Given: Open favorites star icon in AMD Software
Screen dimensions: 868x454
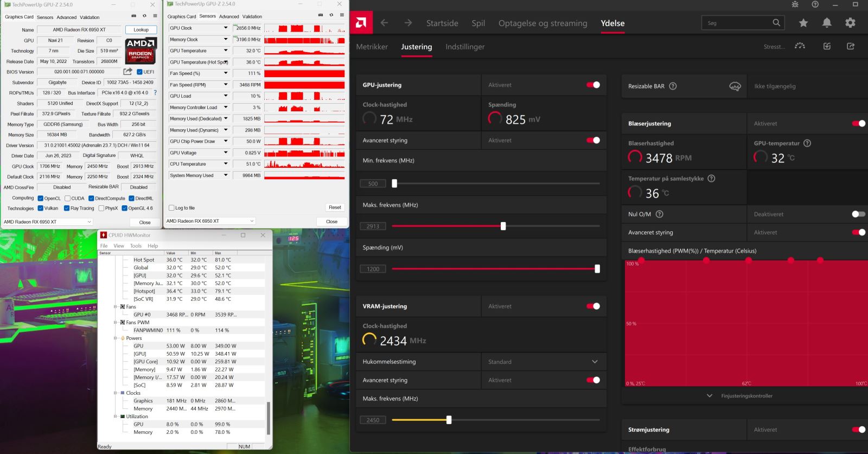Looking at the screenshot, I should [803, 23].
